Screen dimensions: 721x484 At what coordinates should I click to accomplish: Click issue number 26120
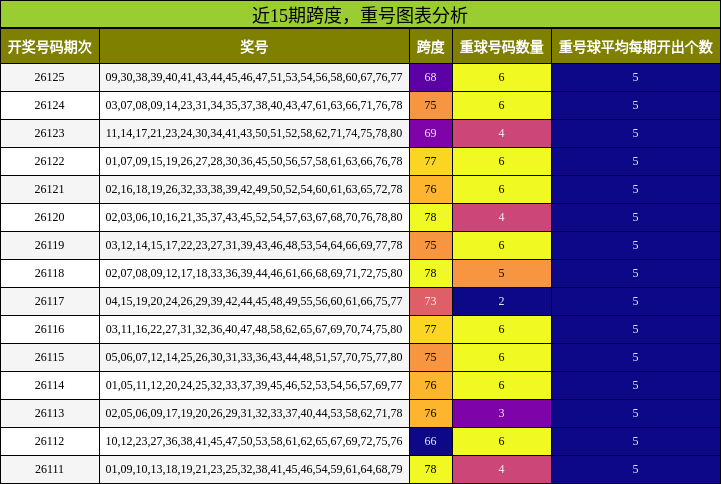coord(50,217)
